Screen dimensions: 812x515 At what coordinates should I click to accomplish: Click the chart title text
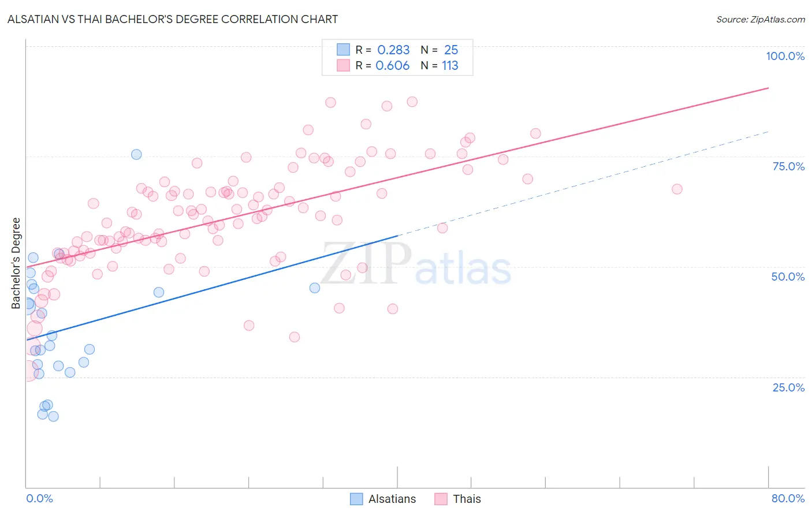pos(173,19)
